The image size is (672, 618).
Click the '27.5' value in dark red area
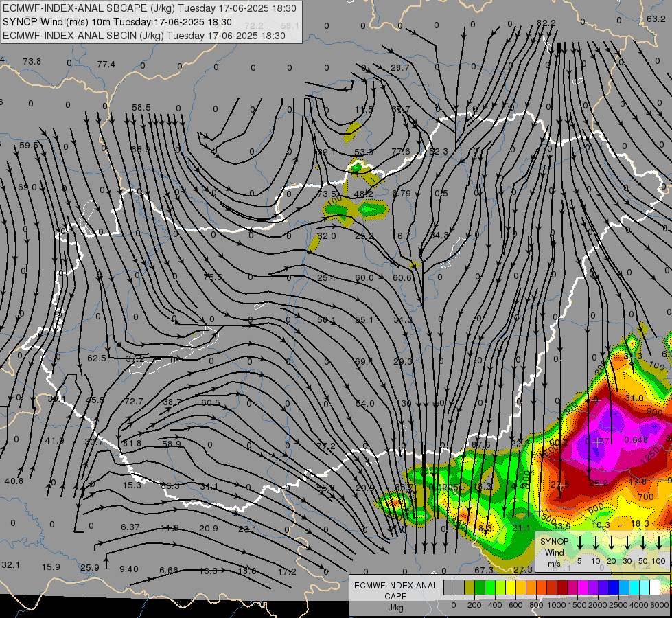560,484
